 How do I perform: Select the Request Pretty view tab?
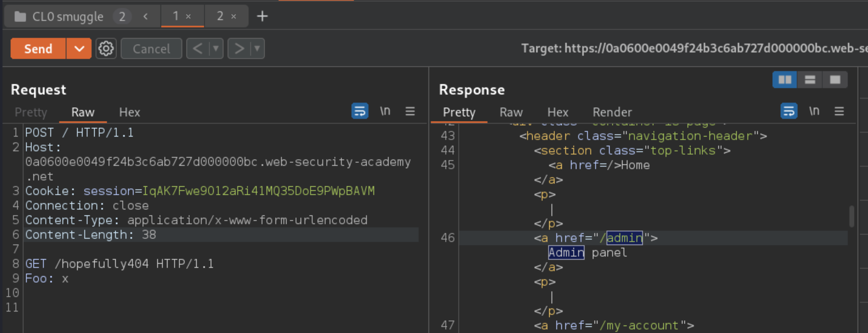[x=31, y=112]
